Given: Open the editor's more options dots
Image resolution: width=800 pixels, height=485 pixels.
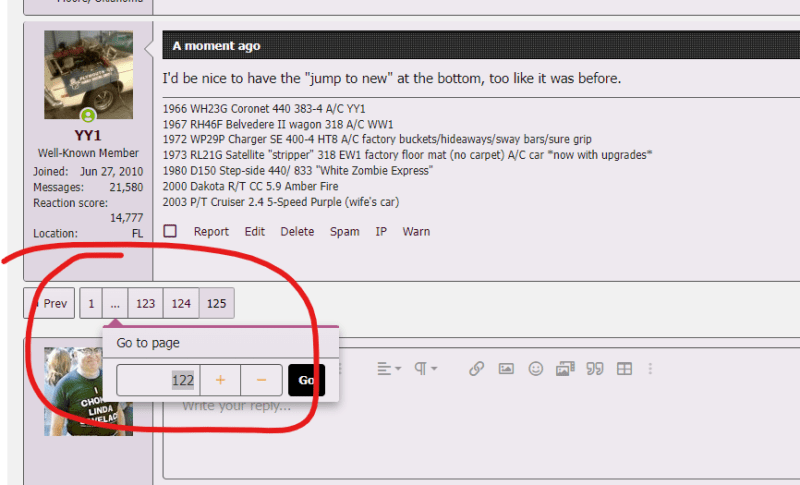Looking at the screenshot, I should [651, 369].
